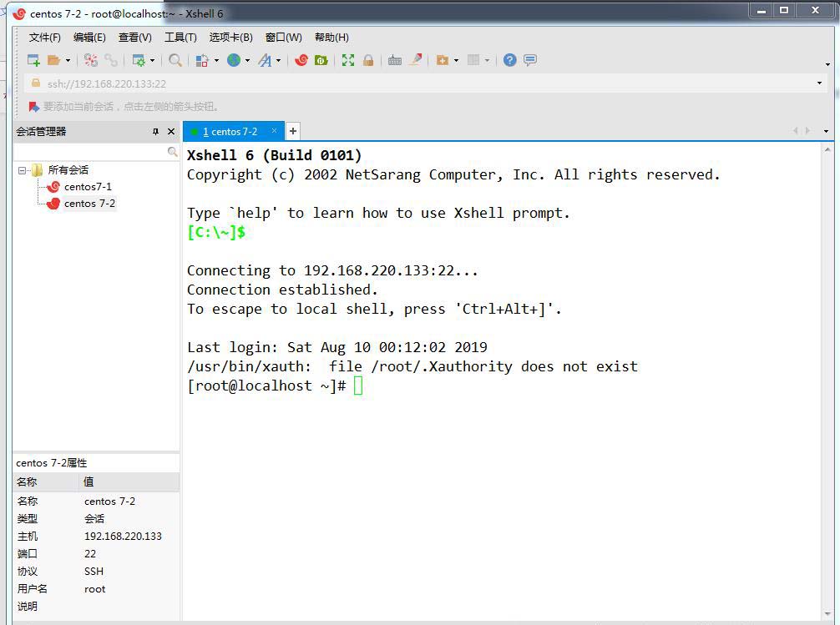
Task: Click the Disconnect toolbar icon
Action: tap(91, 61)
